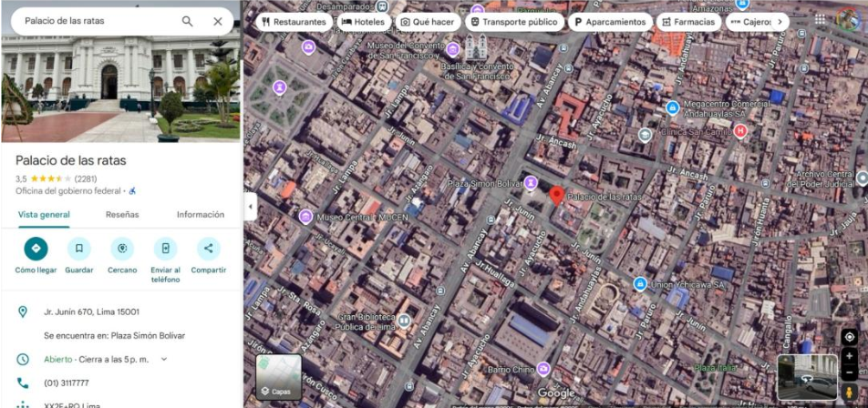Toggle the Capas map layers view
This screenshot has height=408, width=868.
278,377
